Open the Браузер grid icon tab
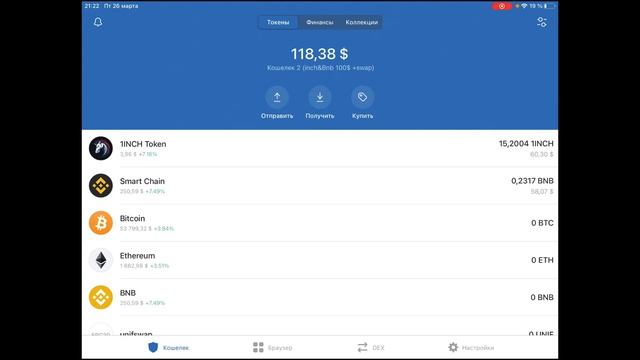640x360 pixels. (x=272, y=348)
